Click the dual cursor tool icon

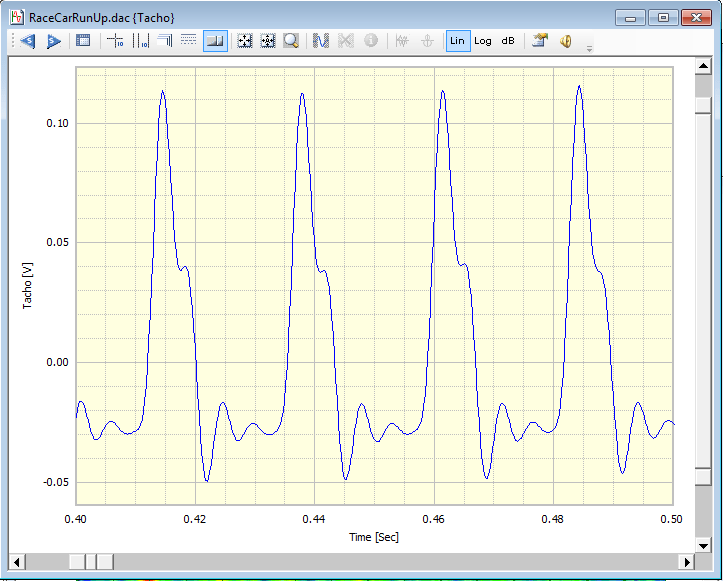(140, 41)
